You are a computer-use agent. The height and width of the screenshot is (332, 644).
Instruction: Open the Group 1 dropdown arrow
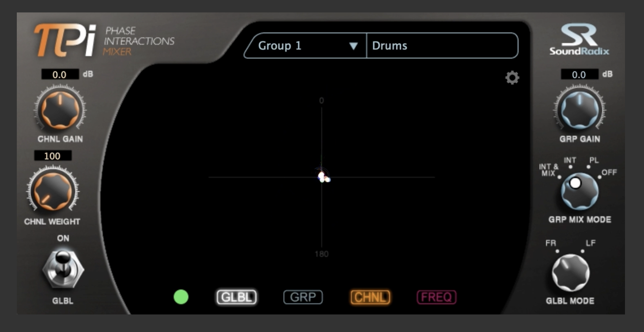(353, 46)
